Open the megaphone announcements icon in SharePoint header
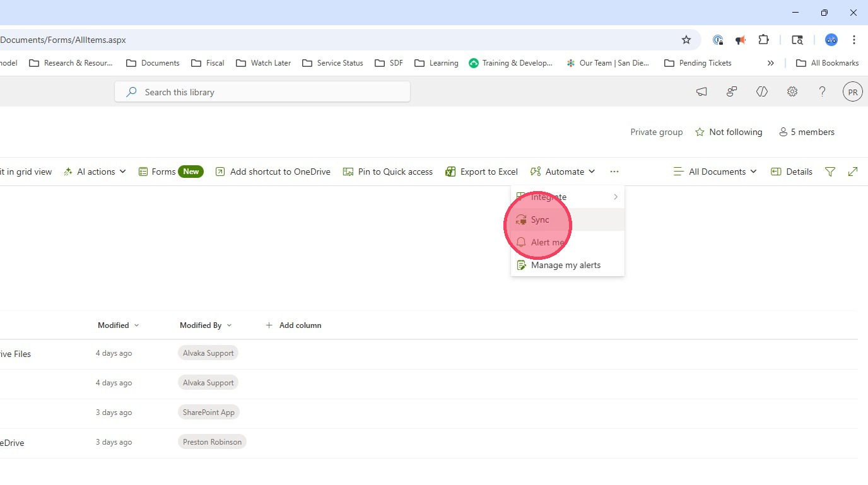The height and width of the screenshot is (485, 868). coord(701,91)
